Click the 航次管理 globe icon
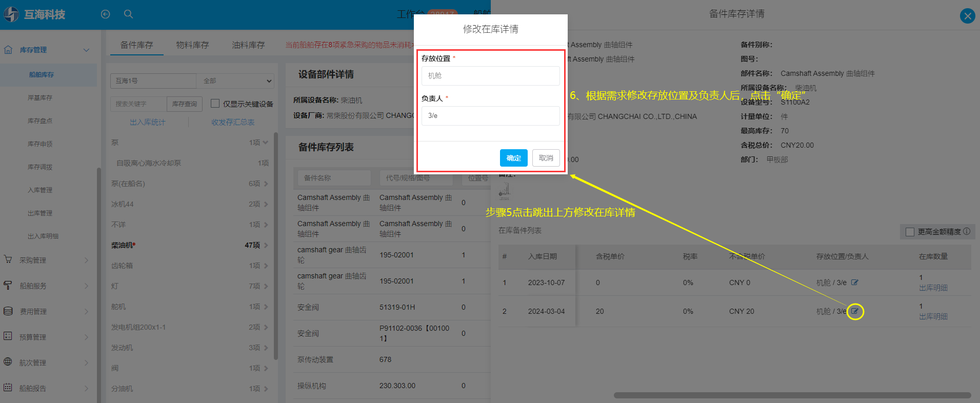 (x=8, y=362)
